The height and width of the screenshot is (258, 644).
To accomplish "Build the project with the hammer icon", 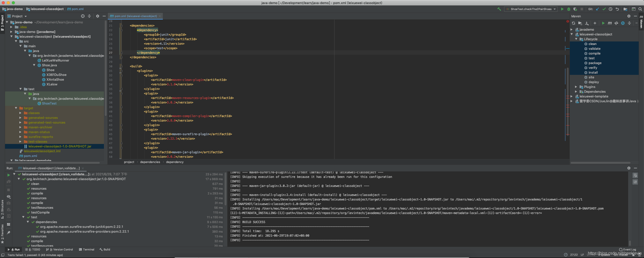I will [x=499, y=9].
